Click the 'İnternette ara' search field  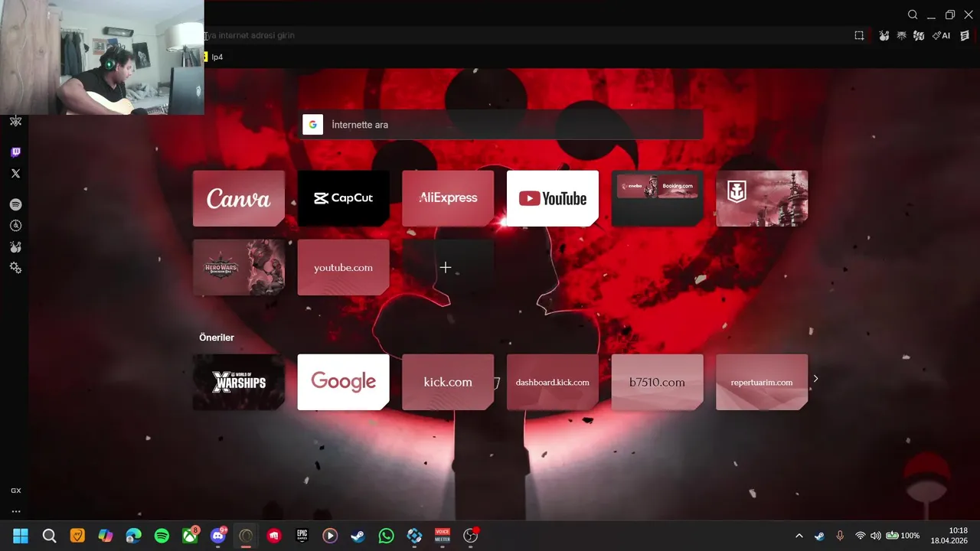click(x=502, y=125)
